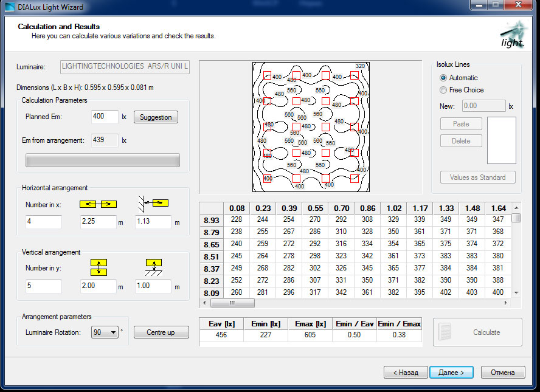Click the DIALux light logo
This screenshot has width=540, height=392.
click(x=512, y=35)
